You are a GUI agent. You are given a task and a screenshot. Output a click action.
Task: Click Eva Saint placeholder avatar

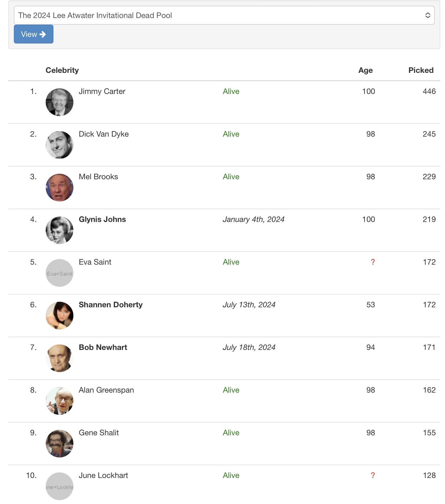[60, 273]
